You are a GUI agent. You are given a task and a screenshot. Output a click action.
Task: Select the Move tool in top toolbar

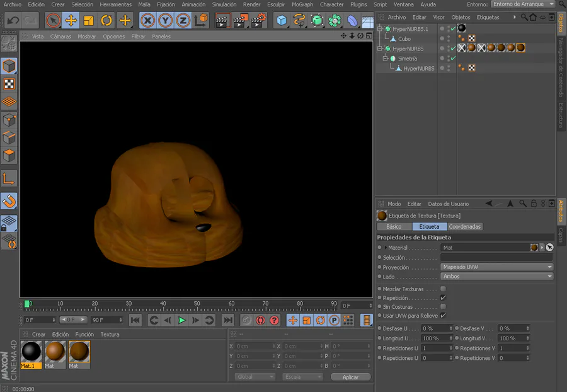71,21
